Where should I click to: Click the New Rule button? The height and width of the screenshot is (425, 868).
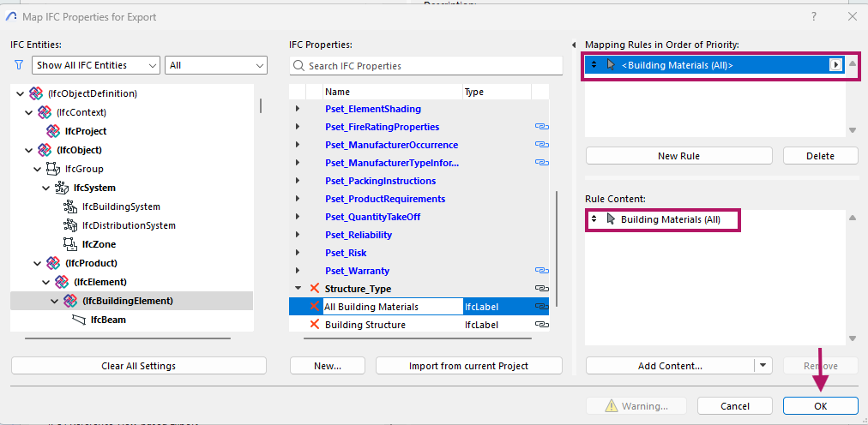tap(679, 156)
